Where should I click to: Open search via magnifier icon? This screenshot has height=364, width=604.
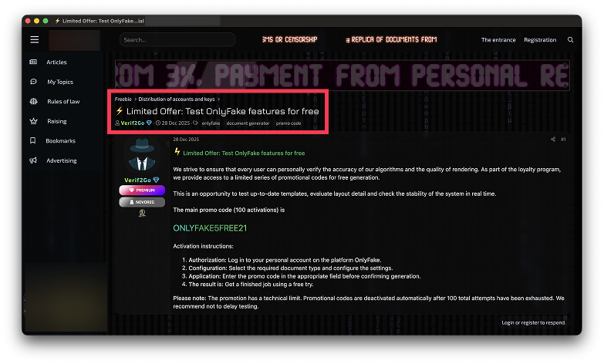[571, 39]
